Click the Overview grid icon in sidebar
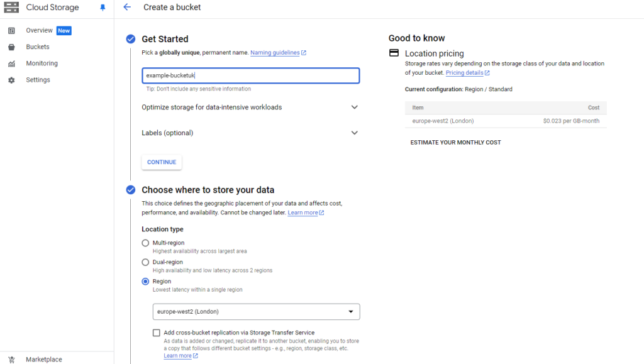The image size is (644, 364). tap(11, 30)
